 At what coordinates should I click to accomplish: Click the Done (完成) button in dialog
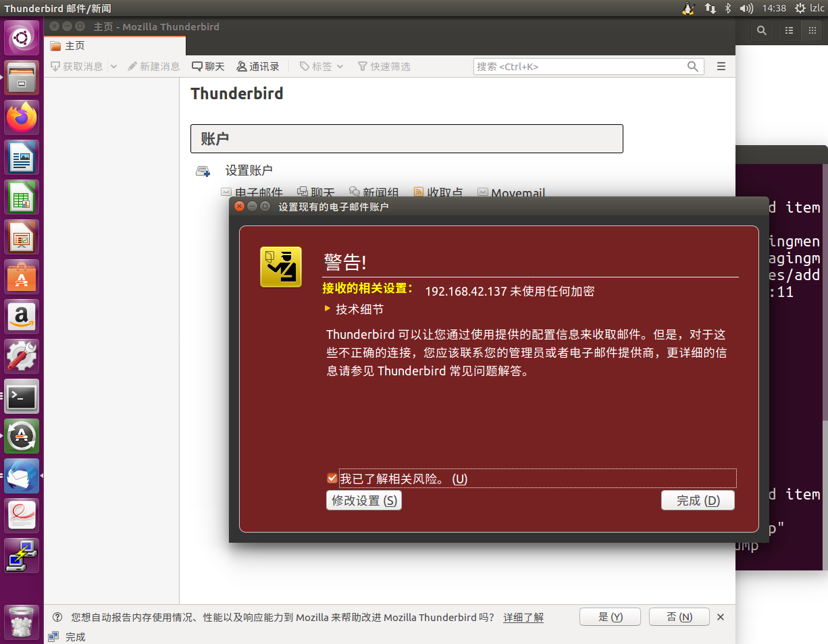pos(698,500)
